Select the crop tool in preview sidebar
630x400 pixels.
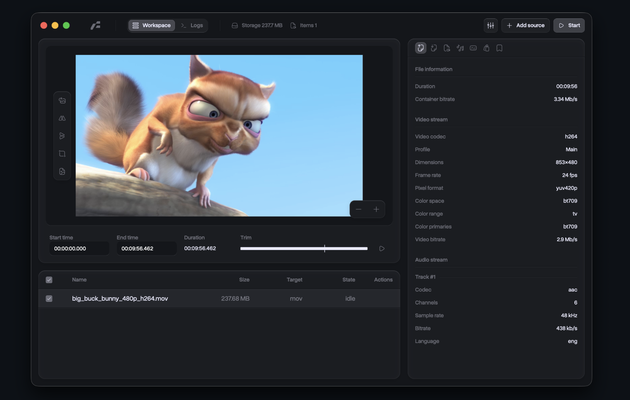coord(62,153)
